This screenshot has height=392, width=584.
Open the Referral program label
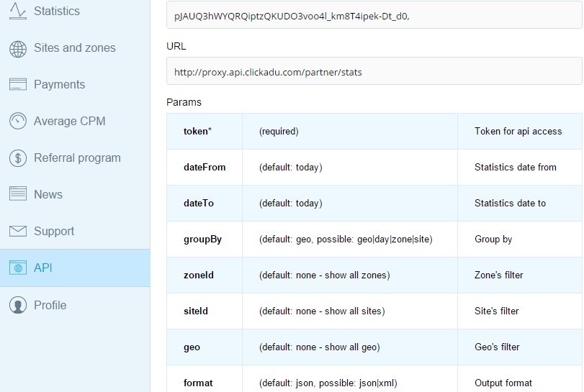[77, 158]
